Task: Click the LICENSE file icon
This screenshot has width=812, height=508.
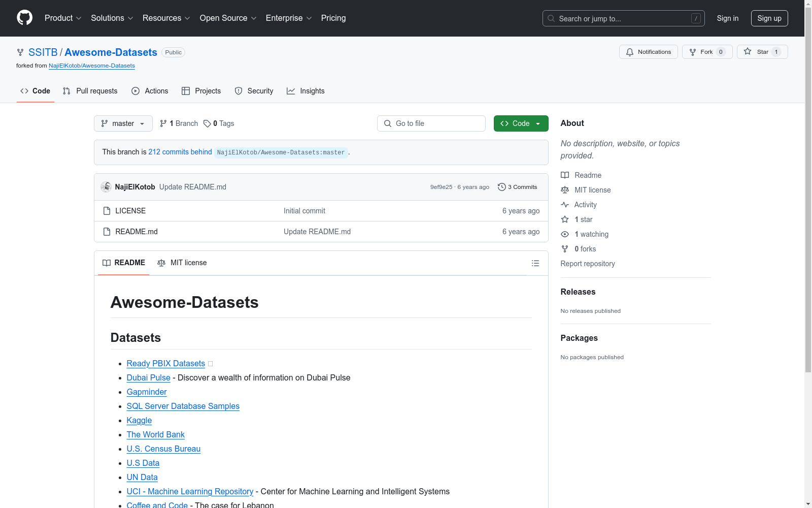Action: [x=107, y=211]
